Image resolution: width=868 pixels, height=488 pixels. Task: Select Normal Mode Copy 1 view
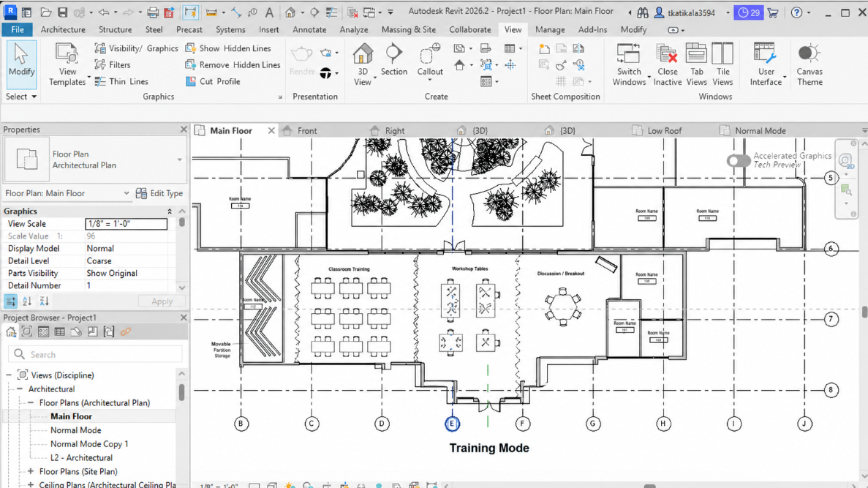89,443
